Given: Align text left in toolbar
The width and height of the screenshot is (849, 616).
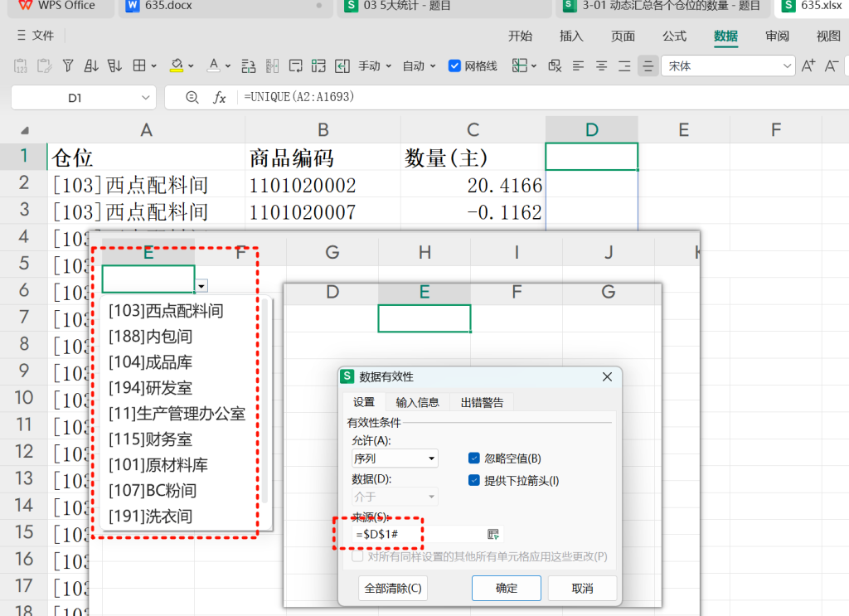Looking at the screenshot, I should click(578, 66).
